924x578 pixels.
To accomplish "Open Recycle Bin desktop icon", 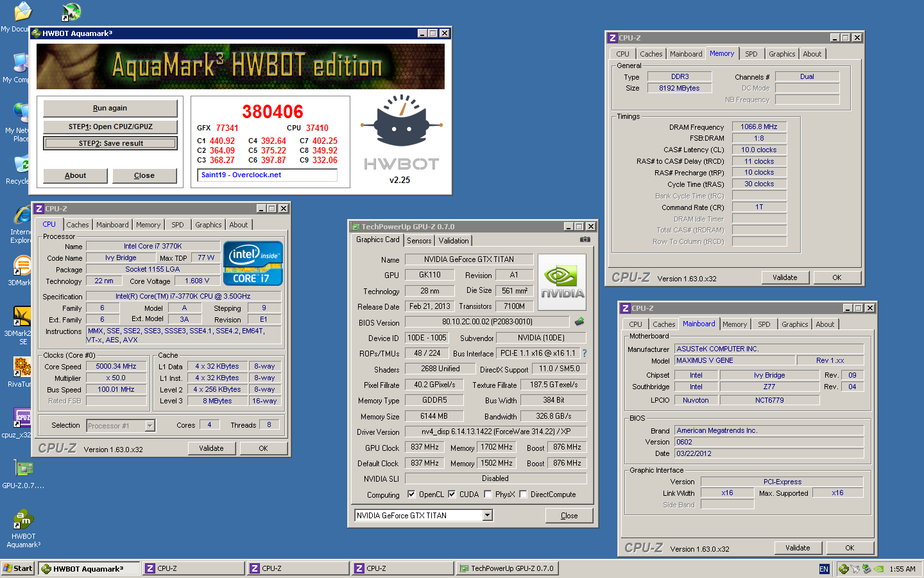I will coord(22,165).
